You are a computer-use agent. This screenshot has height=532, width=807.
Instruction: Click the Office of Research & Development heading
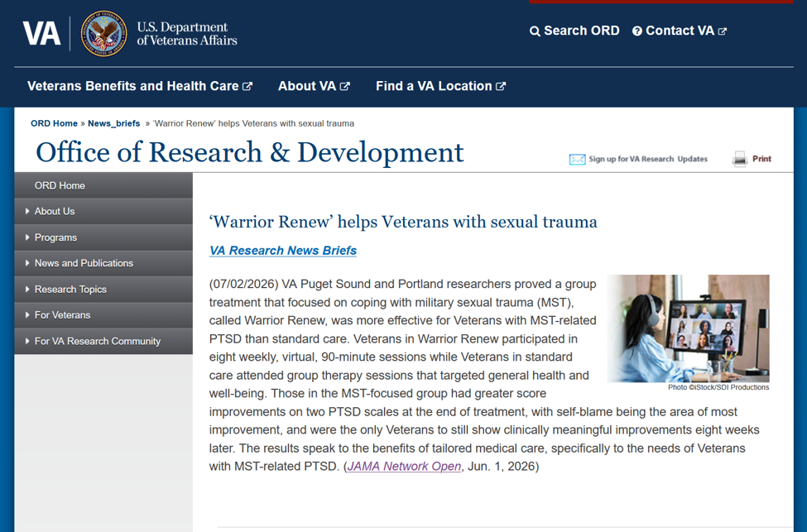pos(250,152)
